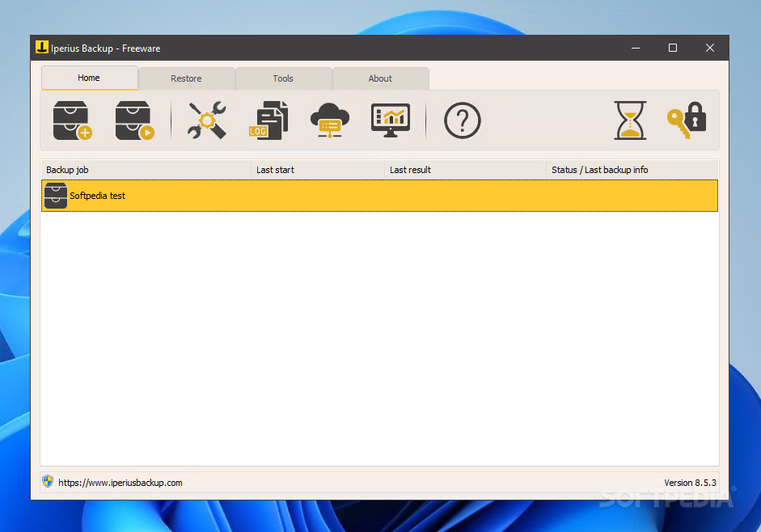
Task: Select the Softpedia test backup job
Action: [379, 196]
